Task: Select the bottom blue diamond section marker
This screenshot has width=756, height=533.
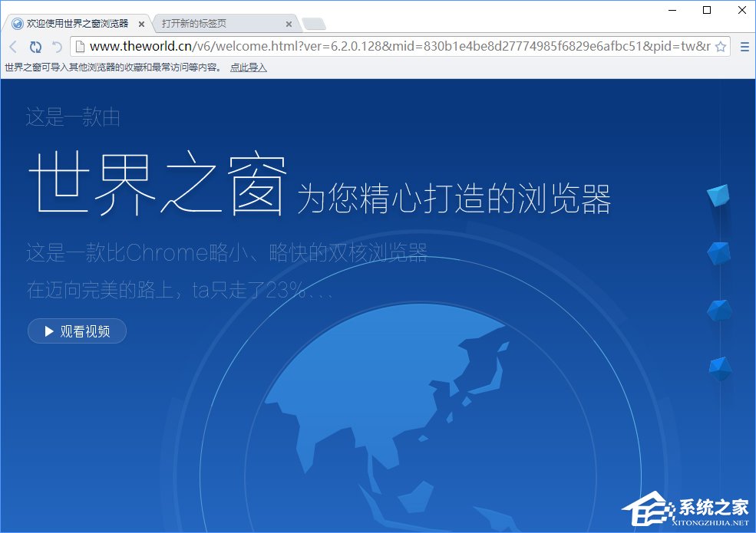Action: pos(718,367)
